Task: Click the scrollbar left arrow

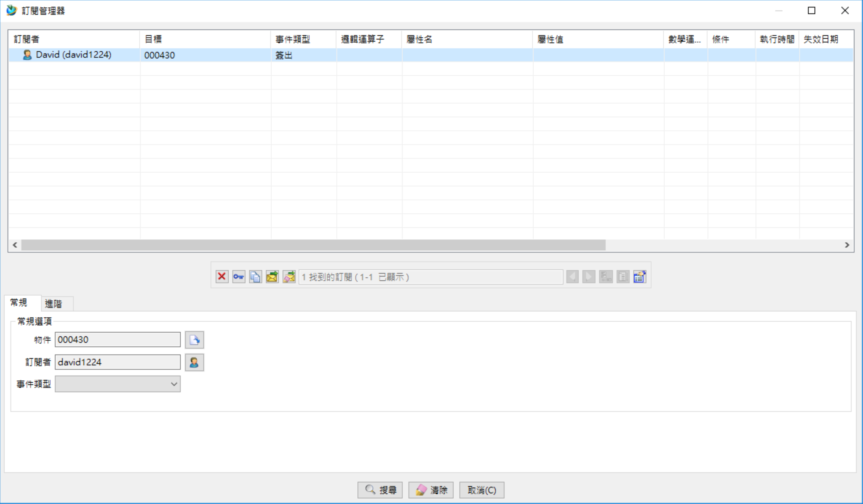Action: pos(15,245)
